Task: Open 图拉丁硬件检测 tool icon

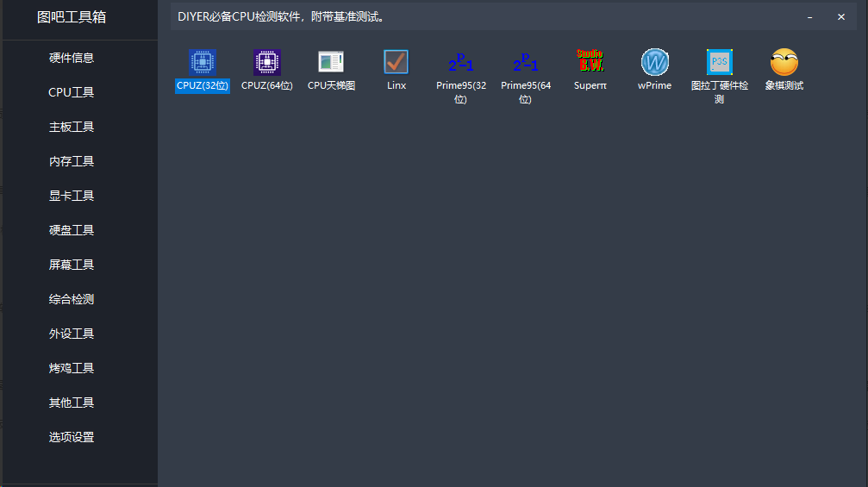Action: (x=720, y=63)
